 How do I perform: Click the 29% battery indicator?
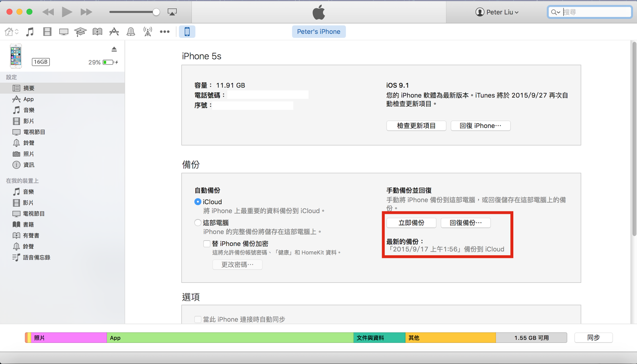(103, 62)
